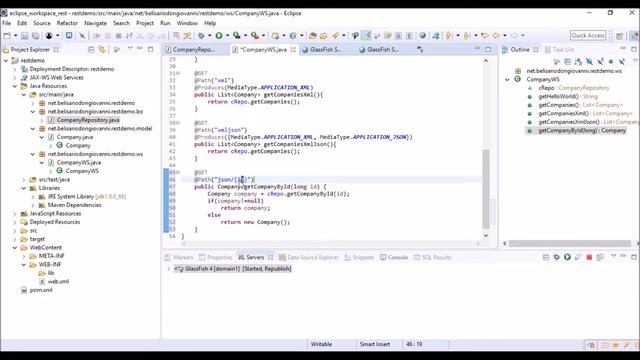Click the Publish to server icon
640x360 pixels.
tap(600, 257)
